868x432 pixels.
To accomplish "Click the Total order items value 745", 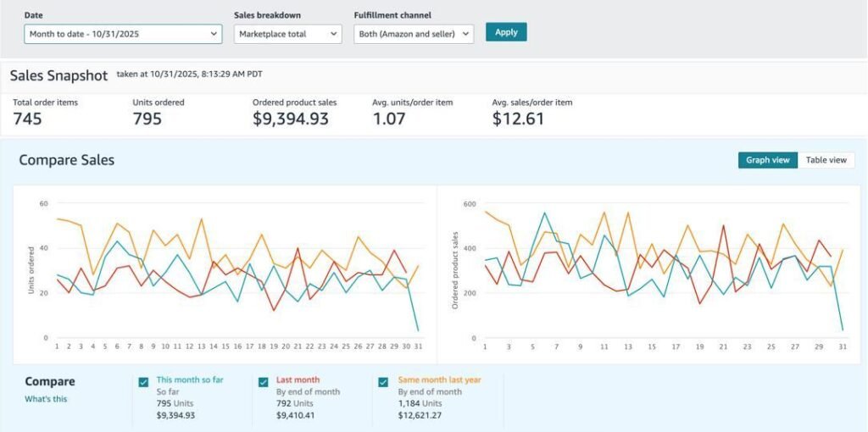I will click(27, 119).
